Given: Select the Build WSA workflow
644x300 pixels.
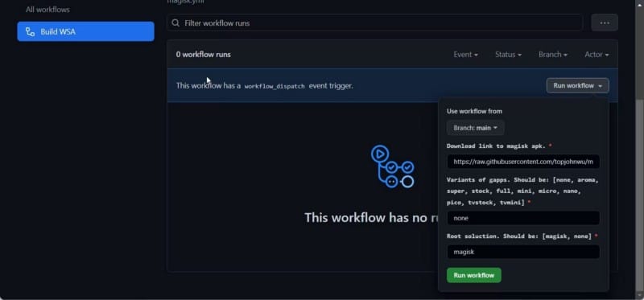Looking at the screenshot, I should pyautogui.click(x=86, y=31).
